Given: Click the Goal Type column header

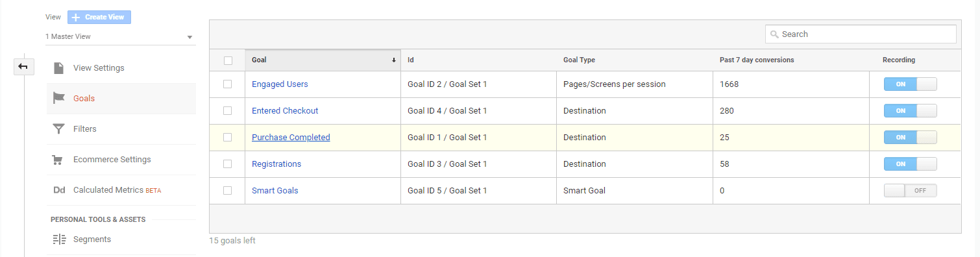Looking at the screenshot, I should 634,60.
